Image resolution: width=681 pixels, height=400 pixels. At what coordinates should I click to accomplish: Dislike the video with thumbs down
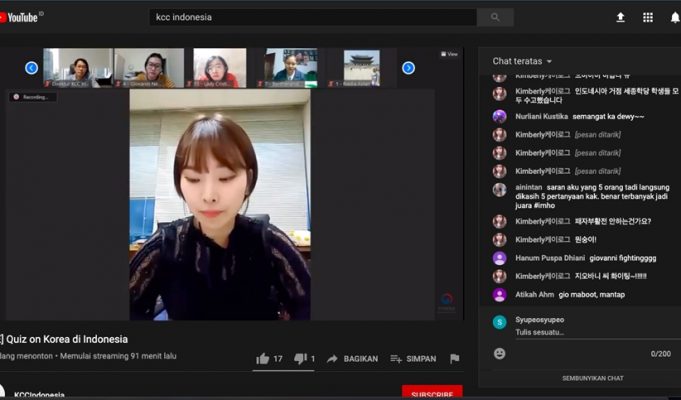click(x=301, y=358)
